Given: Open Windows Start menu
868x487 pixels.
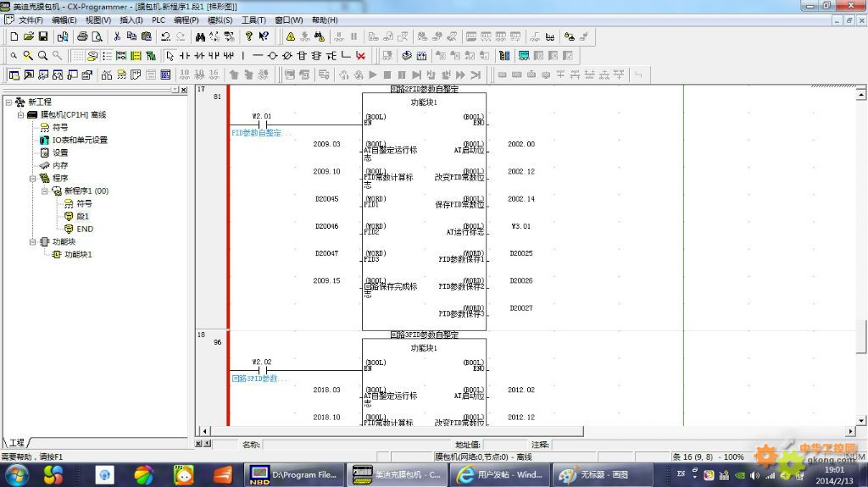Looking at the screenshot, I should [16, 475].
